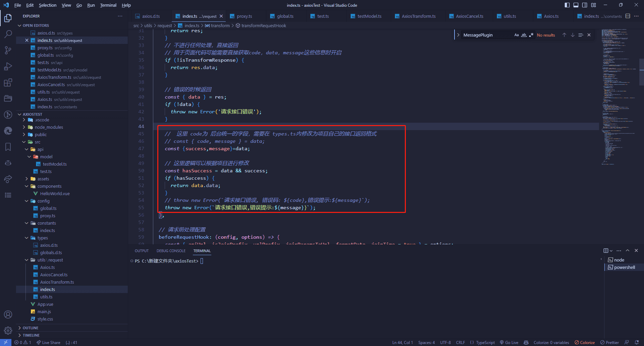The image size is (644, 346).
Task: Toggle Panel visibility in title bar
Action: 576,5
